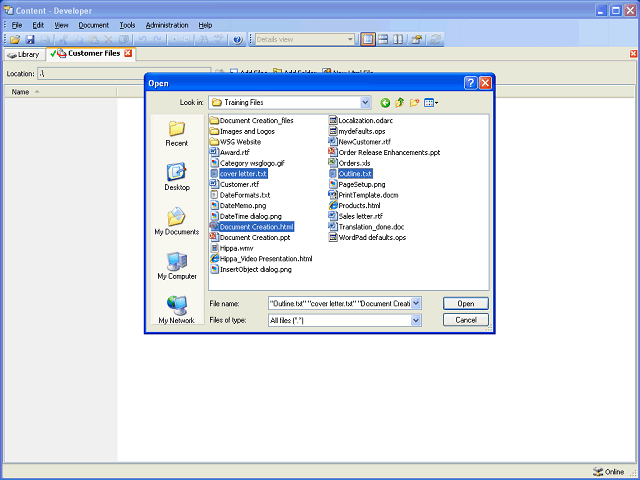Open the Document menu
The height and width of the screenshot is (480, 640).
[x=93, y=25]
